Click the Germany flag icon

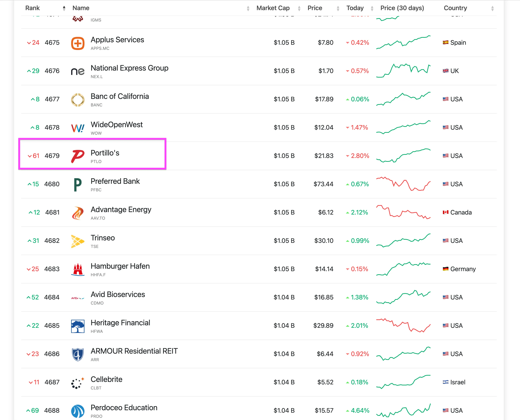point(446,269)
